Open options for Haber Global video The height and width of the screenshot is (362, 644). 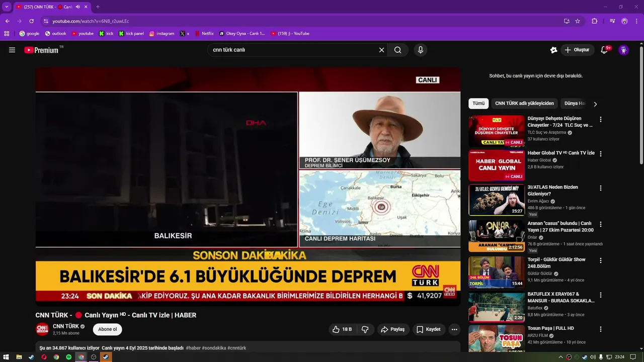coord(600,154)
